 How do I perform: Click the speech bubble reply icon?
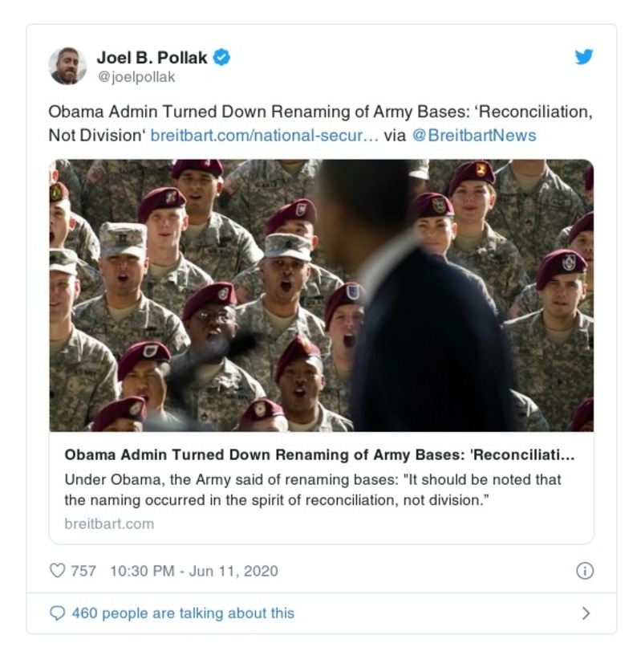point(57,613)
